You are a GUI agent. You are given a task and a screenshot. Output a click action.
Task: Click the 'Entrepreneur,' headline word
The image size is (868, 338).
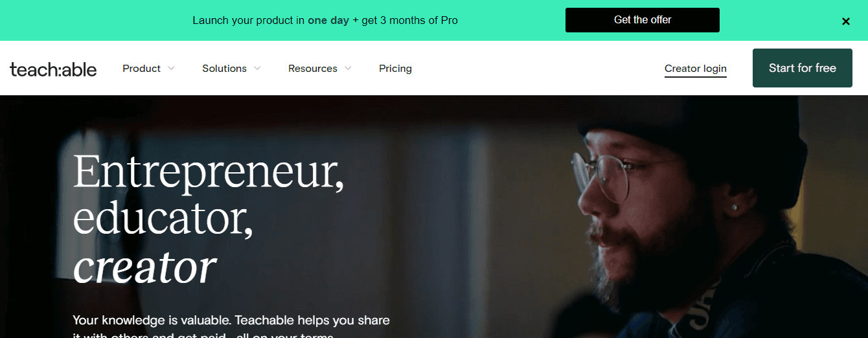208,172
